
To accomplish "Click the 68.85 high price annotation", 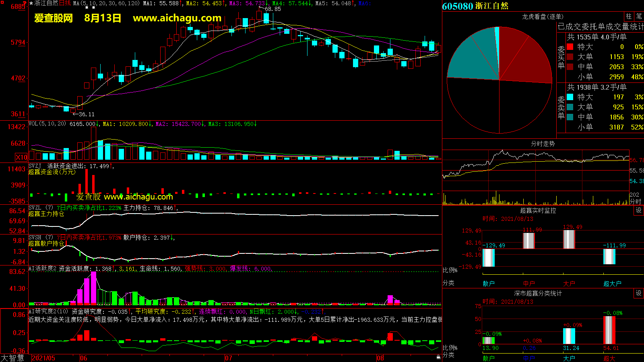I will point(272,9).
